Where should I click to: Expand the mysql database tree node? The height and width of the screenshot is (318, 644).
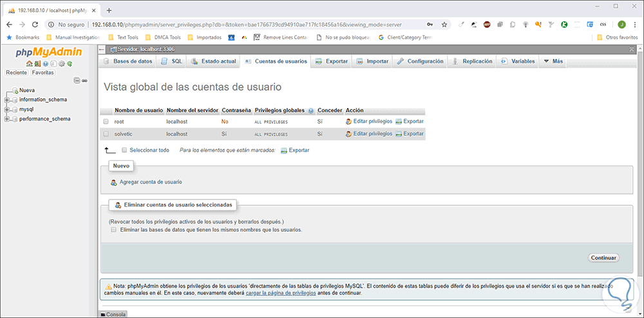(x=6, y=109)
